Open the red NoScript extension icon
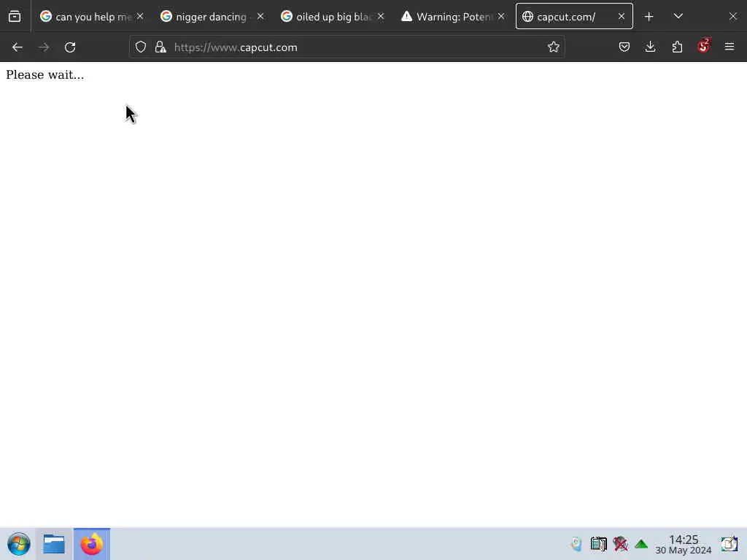The width and height of the screenshot is (747, 560). click(x=704, y=46)
